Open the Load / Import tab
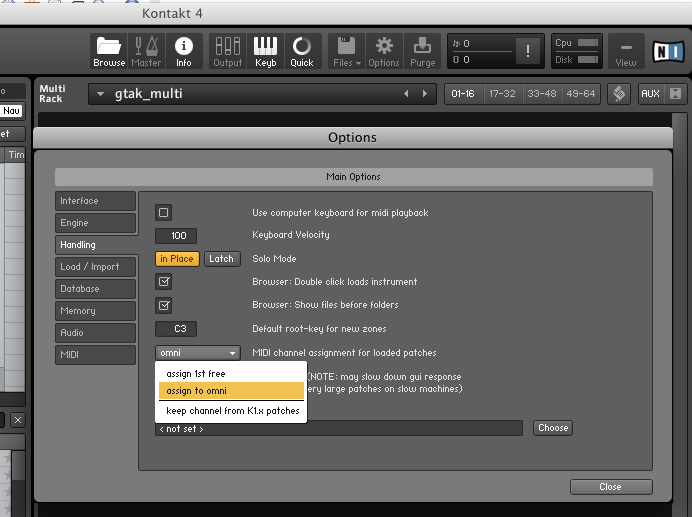 coord(95,267)
